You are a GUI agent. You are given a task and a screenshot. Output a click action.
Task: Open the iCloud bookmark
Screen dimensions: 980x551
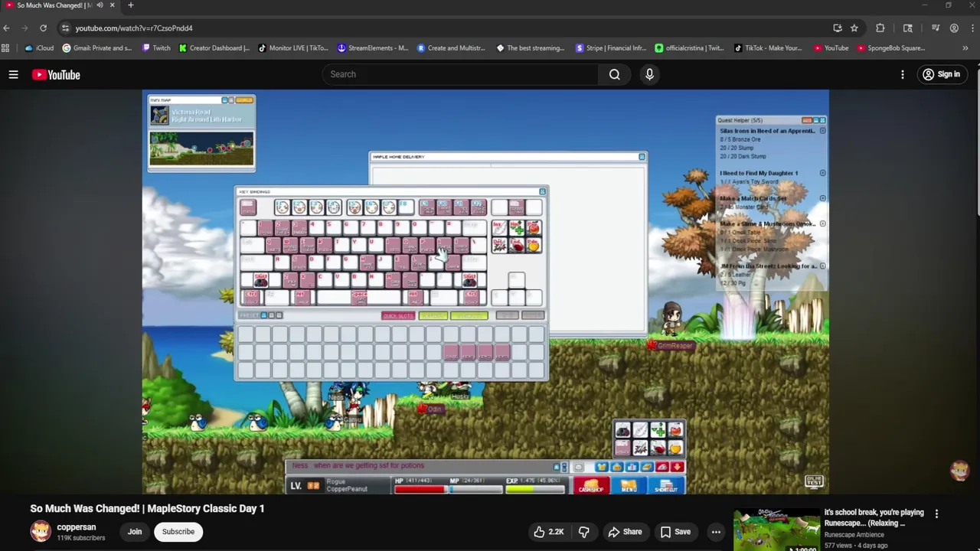[x=39, y=48]
